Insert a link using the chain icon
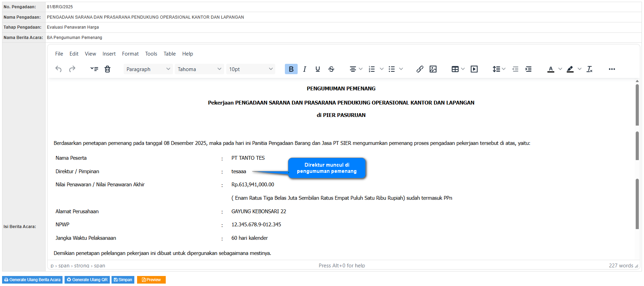The image size is (644, 286). [x=420, y=69]
